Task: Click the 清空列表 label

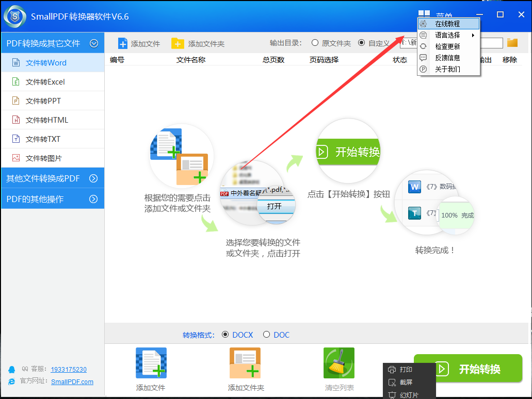Action: click(x=340, y=388)
